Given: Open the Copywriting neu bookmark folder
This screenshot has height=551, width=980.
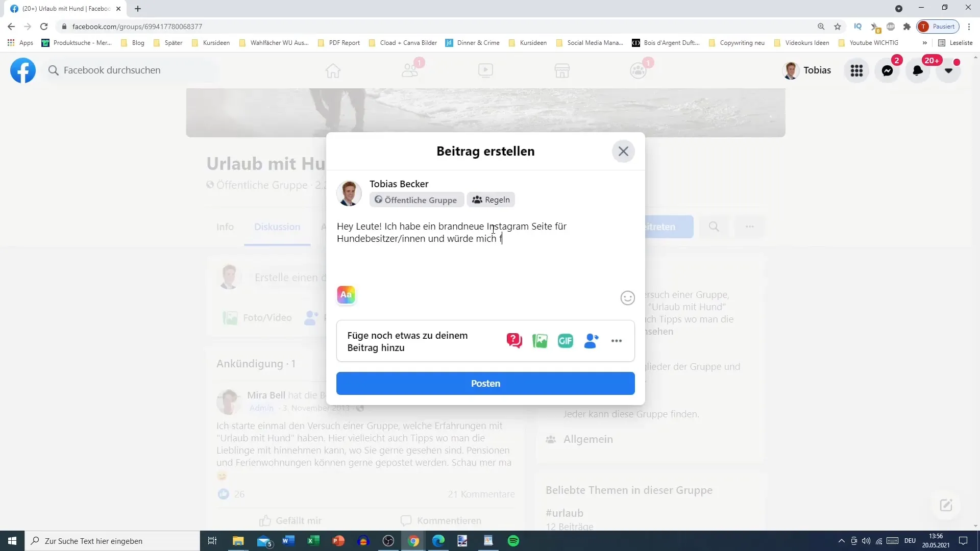Looking at the screenshot, I should tap(737, 43).
